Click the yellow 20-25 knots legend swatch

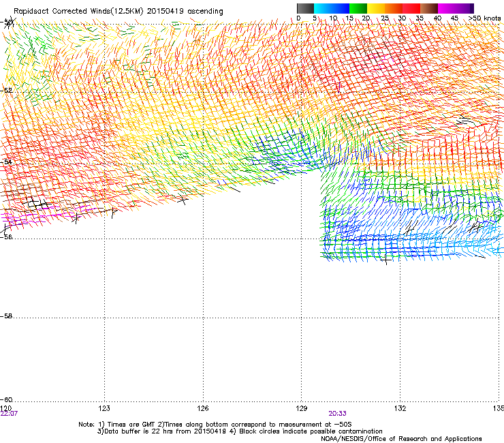tap(376, 8)
